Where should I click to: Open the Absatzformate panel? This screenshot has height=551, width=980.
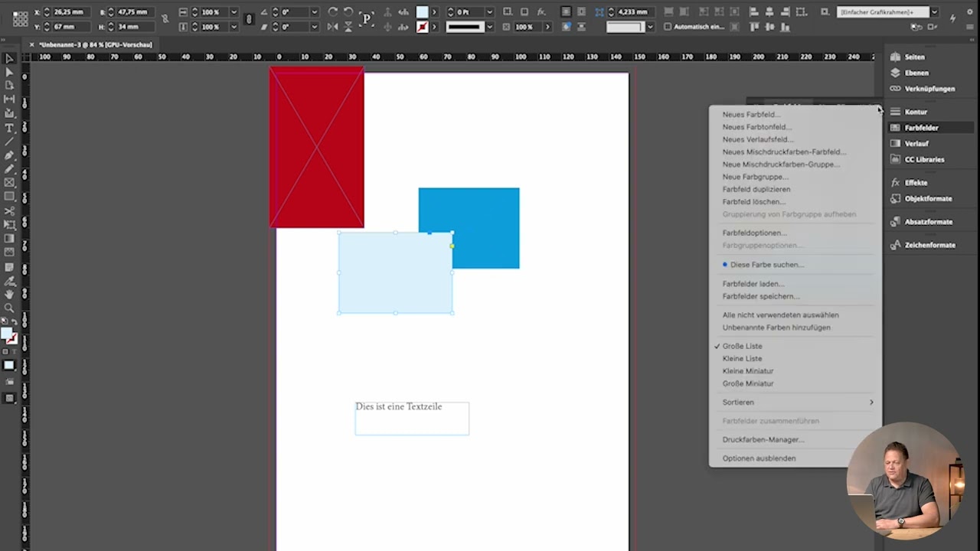[x=928, y=222]
